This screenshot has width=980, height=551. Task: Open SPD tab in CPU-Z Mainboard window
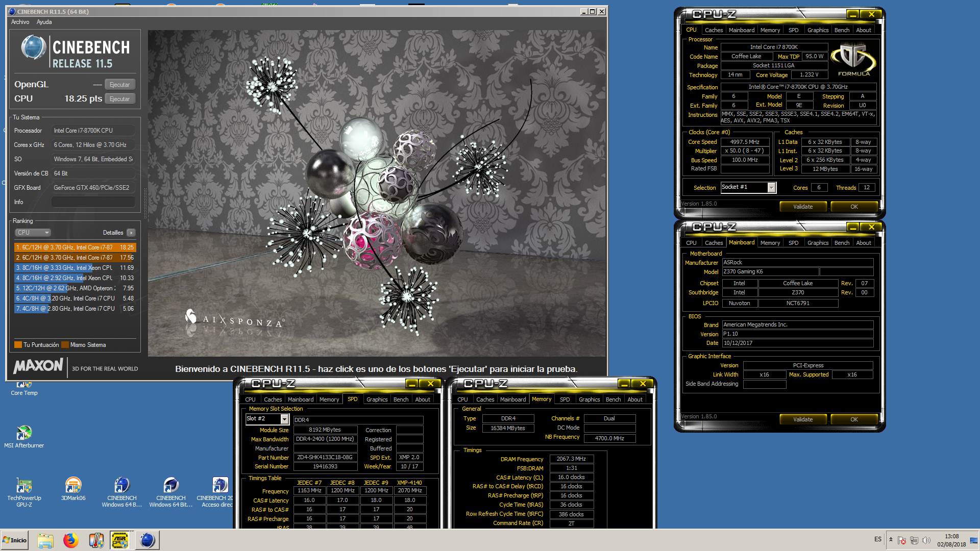[x=793, y=243]
